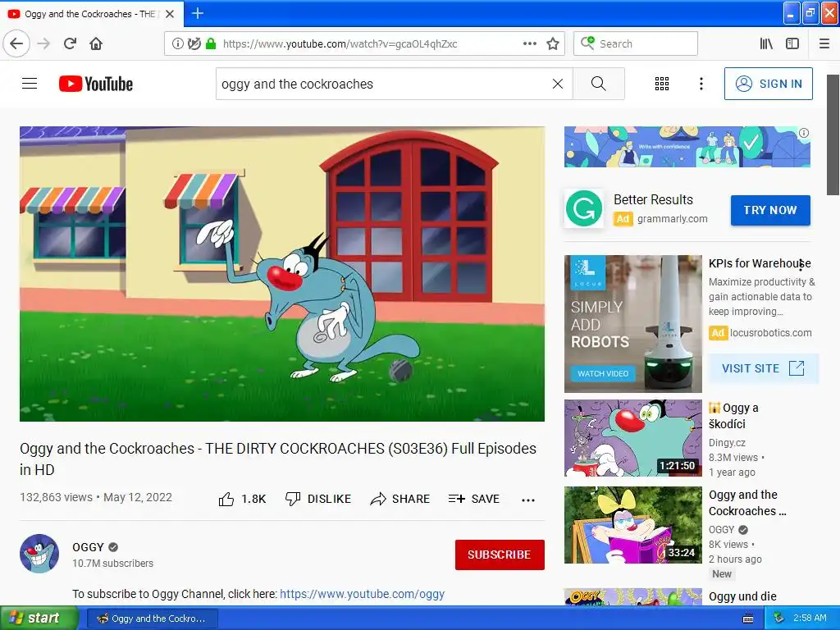Click the video player frame
The height and width of the screenshot is (630, 840).
coord(282,274)
